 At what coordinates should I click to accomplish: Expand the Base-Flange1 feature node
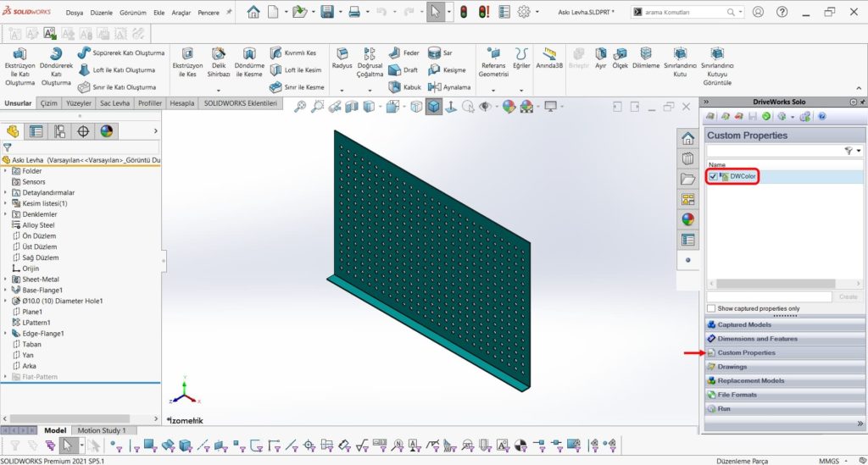[6, 291]
